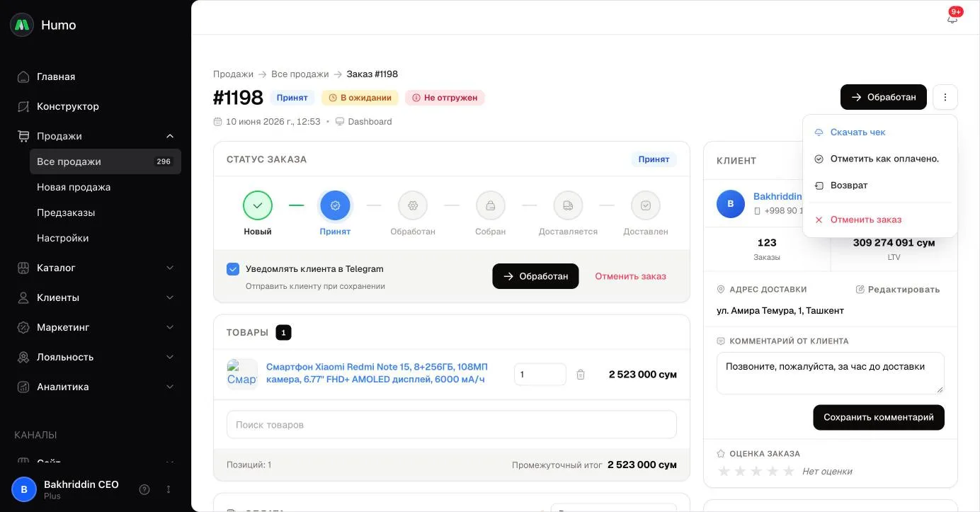
Task: Click Обработан button in the status card
Action: (x=535, y=276)
